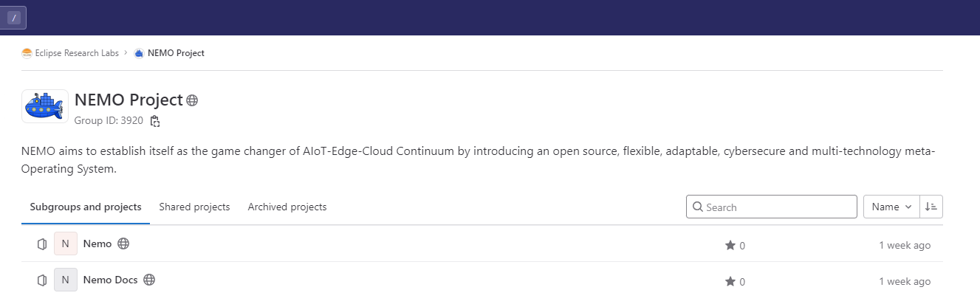Open the Eclipse Research Labs breadcrumb link
The width and height of the screenshot is (980, 304).
77,53
